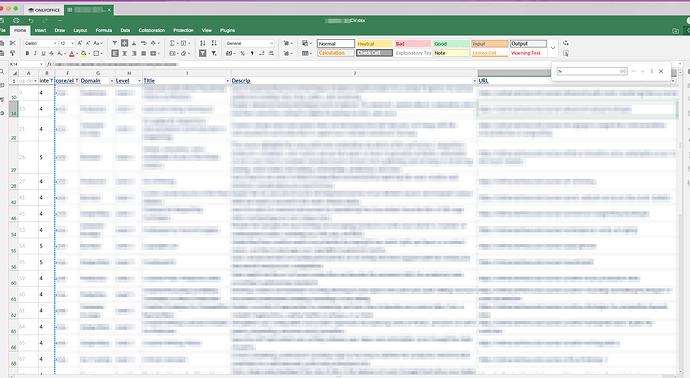Click the percent style icon
Screen dimensions: 690x378
tap(242, 53)
